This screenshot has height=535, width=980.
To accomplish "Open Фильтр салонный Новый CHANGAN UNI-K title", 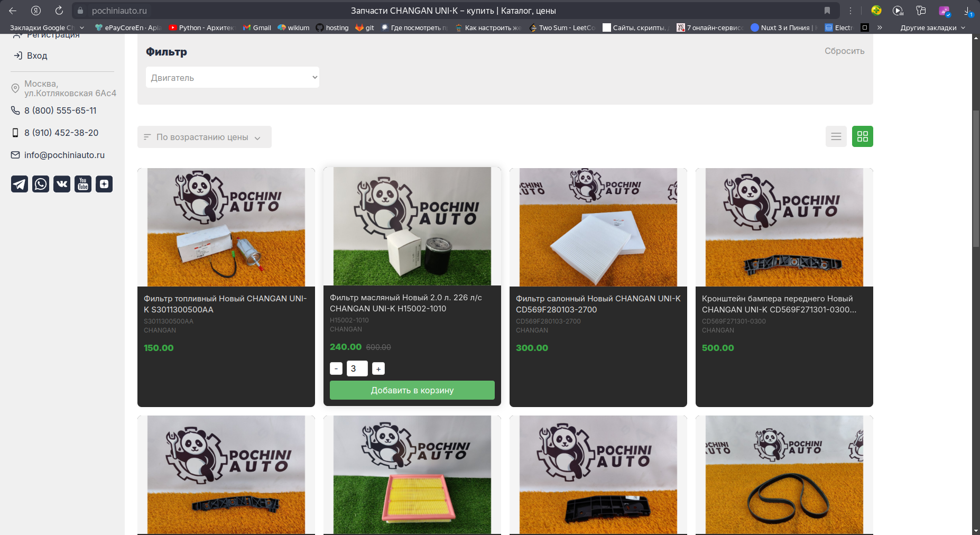I will click(598, 304).
